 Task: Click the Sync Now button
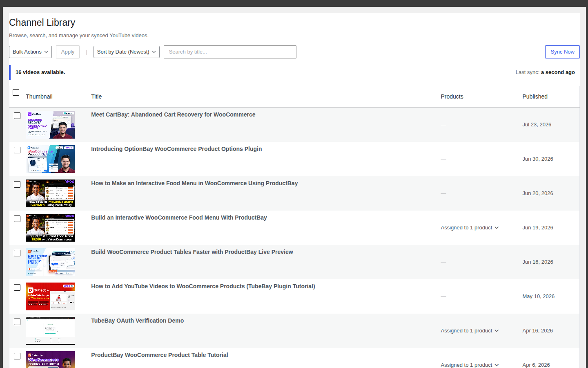[x=562, y=52]
